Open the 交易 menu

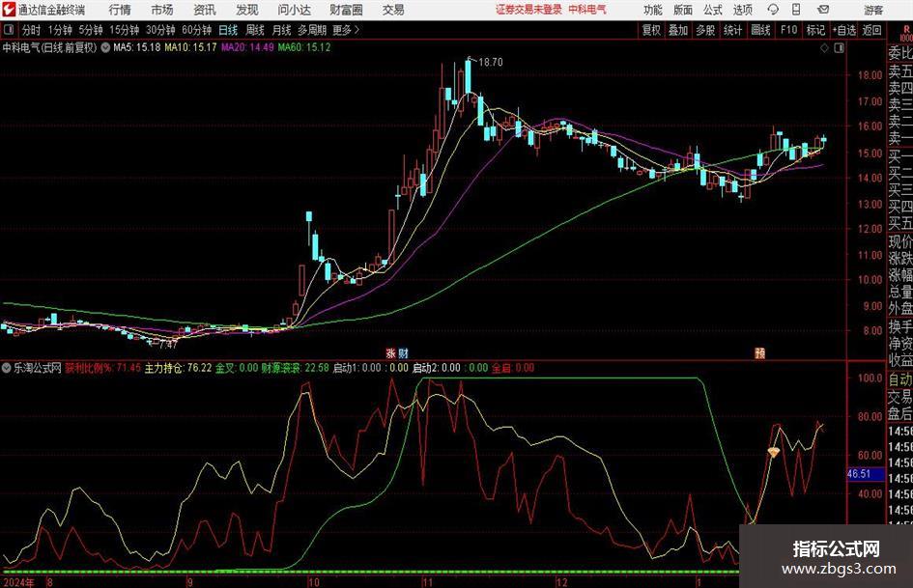pyautogui.click(x=393, y=10)
